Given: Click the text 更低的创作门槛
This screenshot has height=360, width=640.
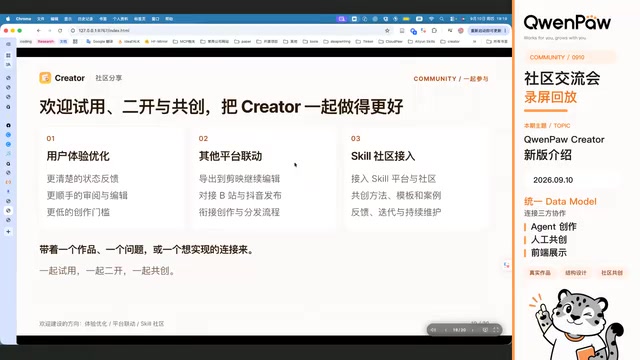Looking at the screenshot, I should 78,212.
